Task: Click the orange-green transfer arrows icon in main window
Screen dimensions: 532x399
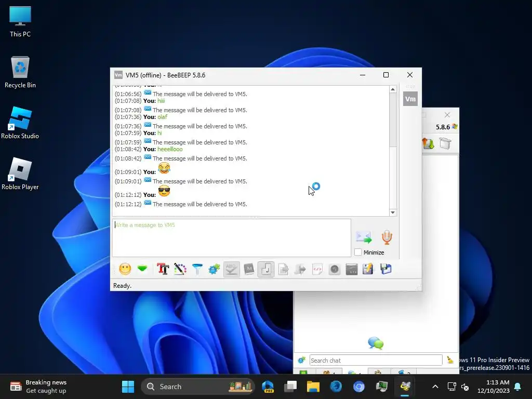Action: [x=428, y=143]
